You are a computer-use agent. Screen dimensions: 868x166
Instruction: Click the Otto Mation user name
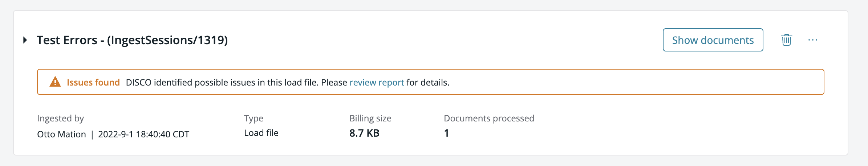(x=61, y=134)
